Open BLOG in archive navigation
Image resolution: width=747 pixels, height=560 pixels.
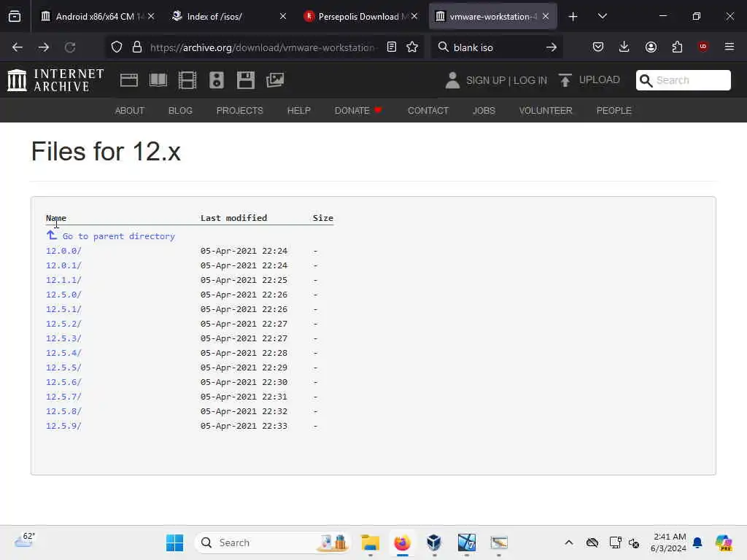tap(181, 111)
